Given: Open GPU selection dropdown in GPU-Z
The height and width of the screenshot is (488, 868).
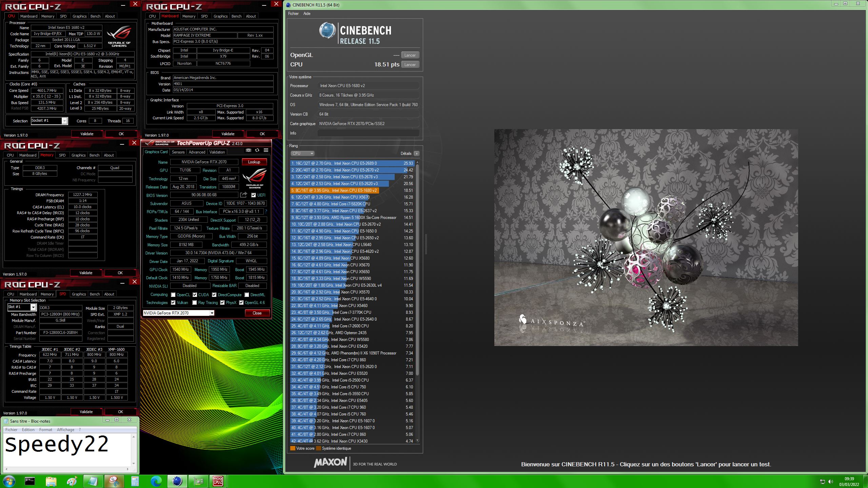Looking at the screenshot, I should (178, 313).
